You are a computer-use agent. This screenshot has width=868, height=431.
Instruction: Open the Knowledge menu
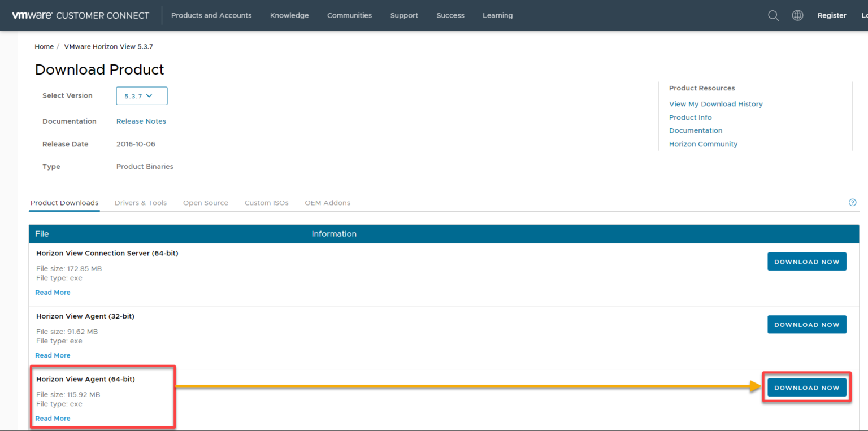coord(289,15)
